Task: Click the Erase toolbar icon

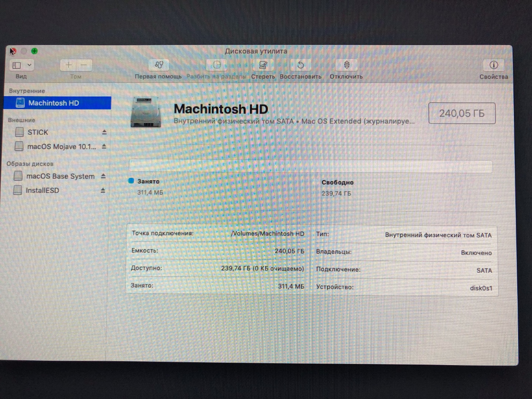Action: 263,65
